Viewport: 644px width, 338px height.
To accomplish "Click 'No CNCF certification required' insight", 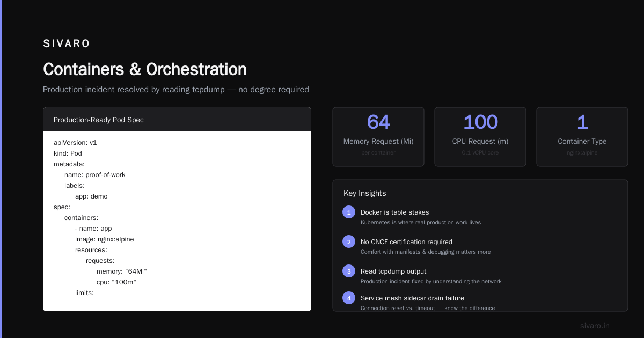I will pyautogui.click(x=406, y=242).
